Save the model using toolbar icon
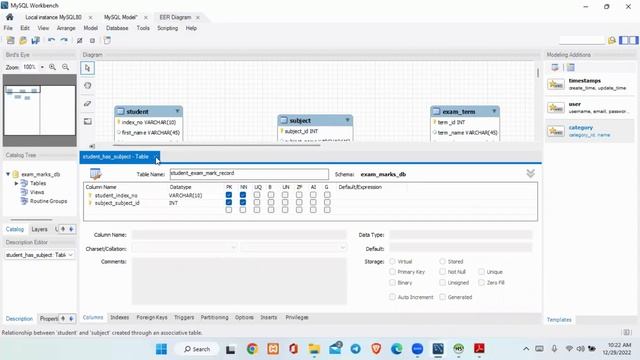The image size is (640, 360). [x=36, y=40]
